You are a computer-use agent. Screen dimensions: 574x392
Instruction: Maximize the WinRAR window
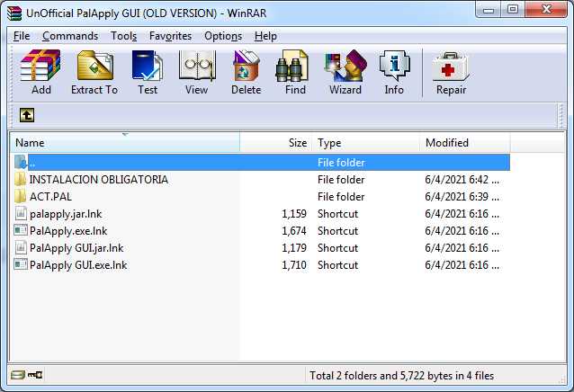513,10
